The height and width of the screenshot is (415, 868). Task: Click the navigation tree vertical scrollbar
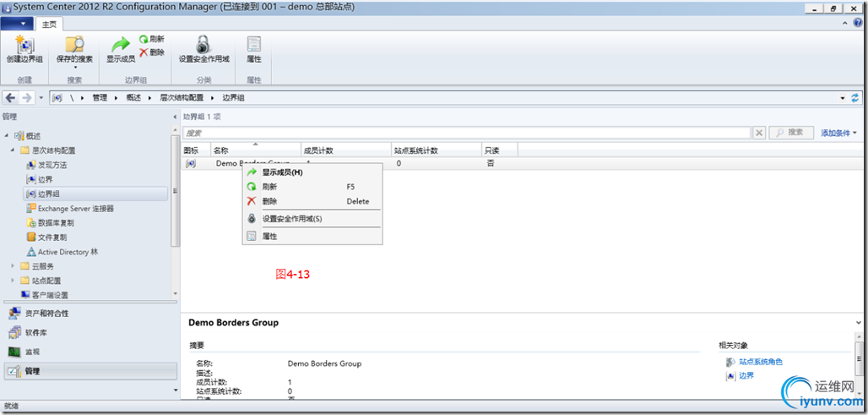coord(175,191)
